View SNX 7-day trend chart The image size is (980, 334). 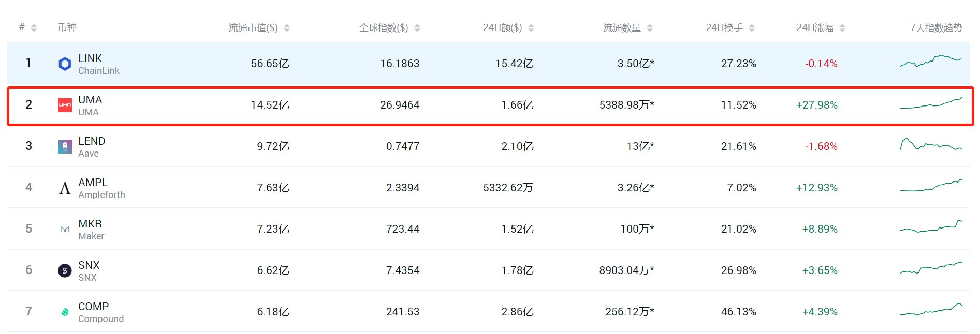[x=931, y=268]
